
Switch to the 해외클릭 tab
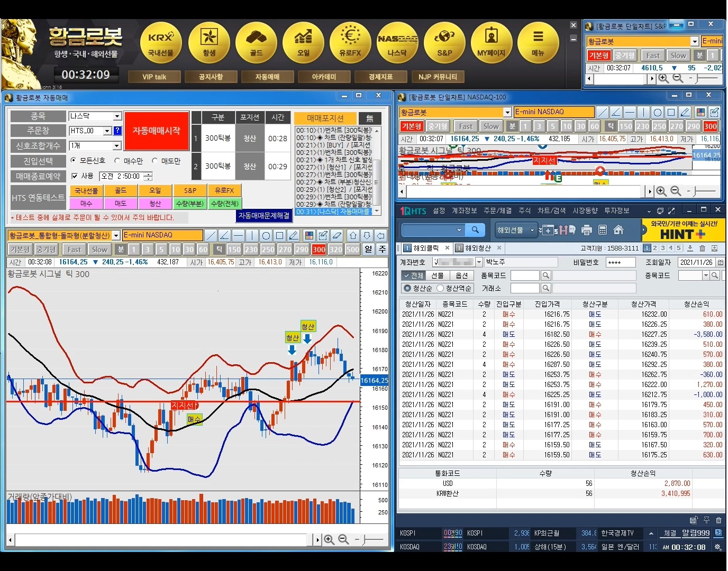click(x=426, y=248)
